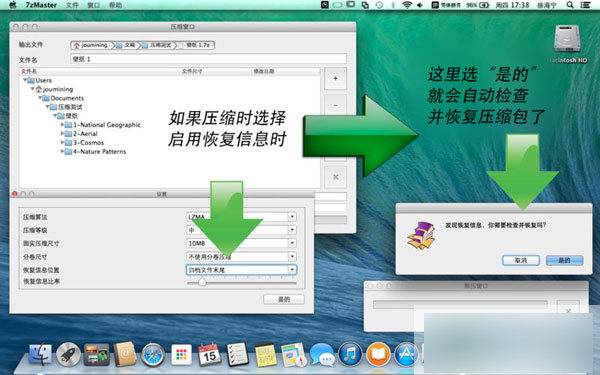Screen dimensions: 600x375
Task: Open Notification Center list icon
Action: coord(585,5)
